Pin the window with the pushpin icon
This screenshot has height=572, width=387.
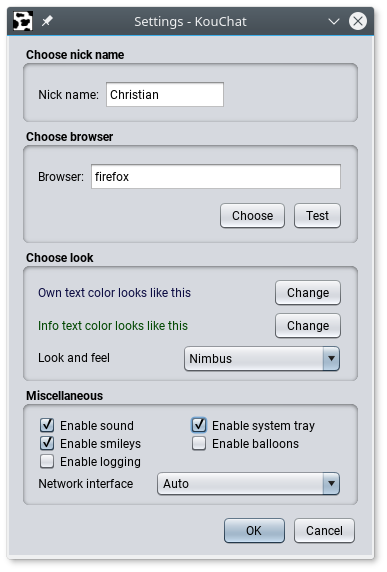pyautogui.click(x=47, y=21)
